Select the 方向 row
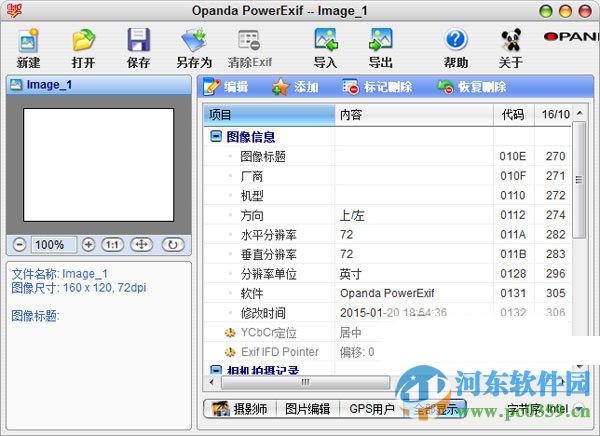Screen dimensions: 600x436 [388, 215]
